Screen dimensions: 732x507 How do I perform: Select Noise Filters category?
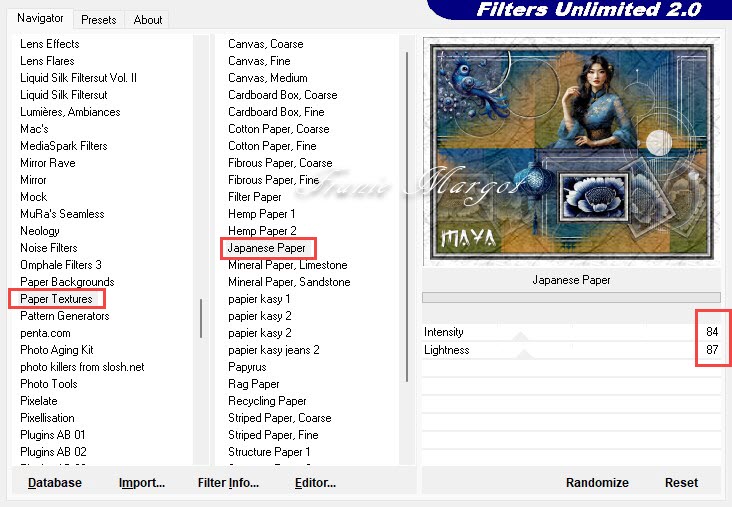click(x=49, y=248)
